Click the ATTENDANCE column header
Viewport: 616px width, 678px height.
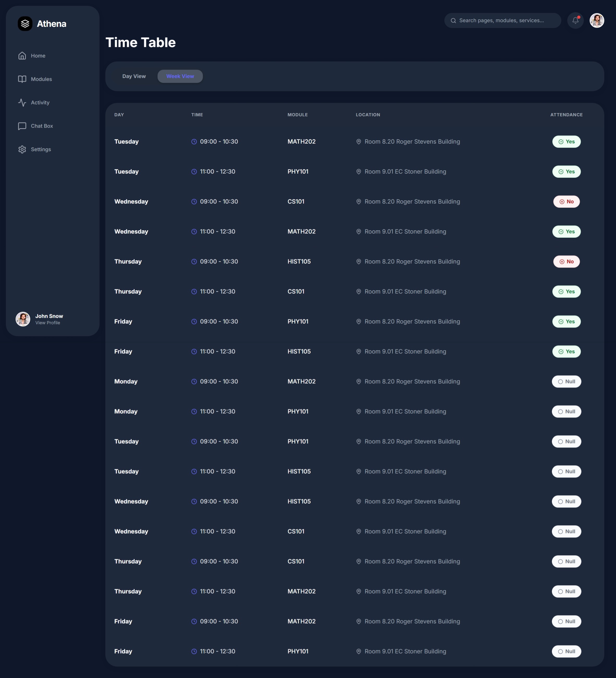click(566, 115)
